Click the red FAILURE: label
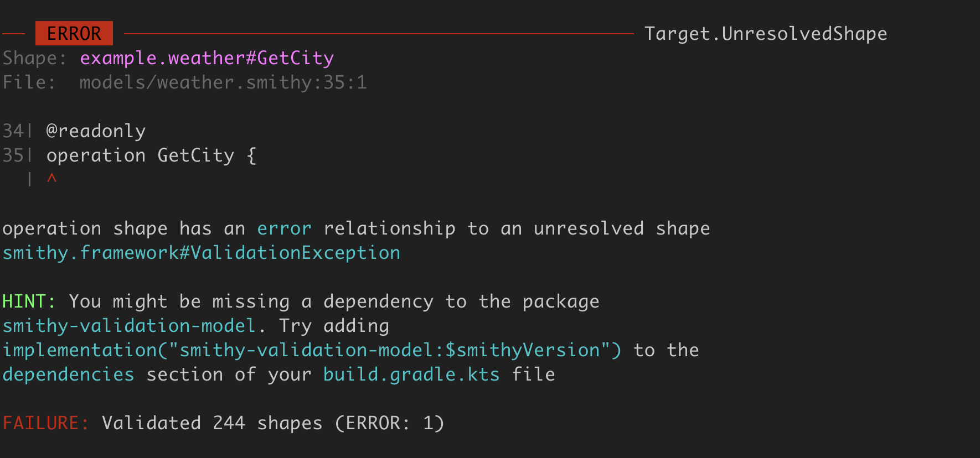The image size is (980, 458). (x=46, y=423)
